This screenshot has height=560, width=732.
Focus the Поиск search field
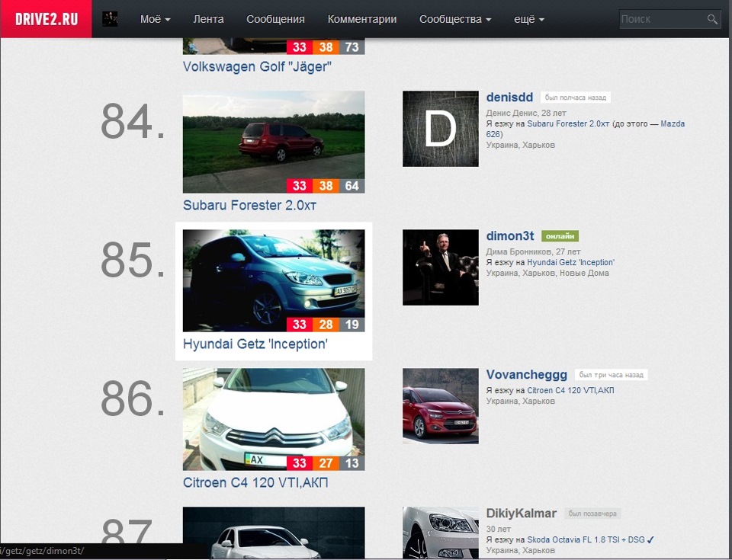[x=663, y=19]
